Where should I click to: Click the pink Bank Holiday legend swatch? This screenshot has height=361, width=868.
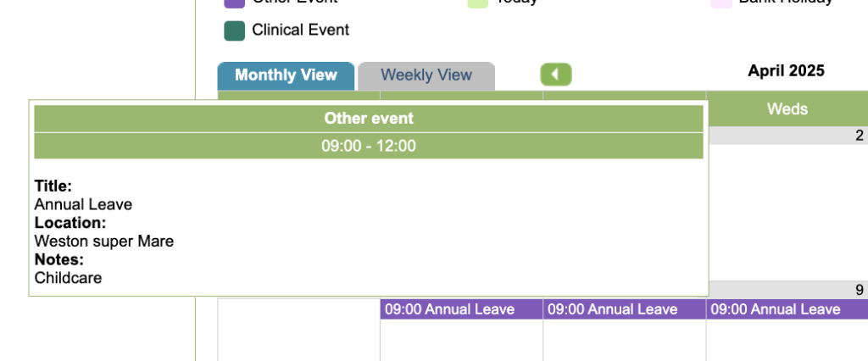[x=722, y=3]
